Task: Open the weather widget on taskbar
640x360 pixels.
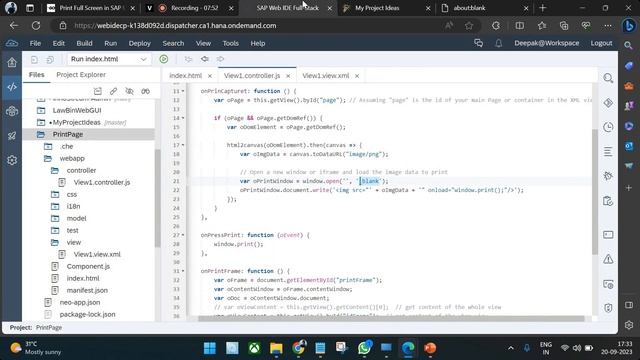Action: [36, 348]
